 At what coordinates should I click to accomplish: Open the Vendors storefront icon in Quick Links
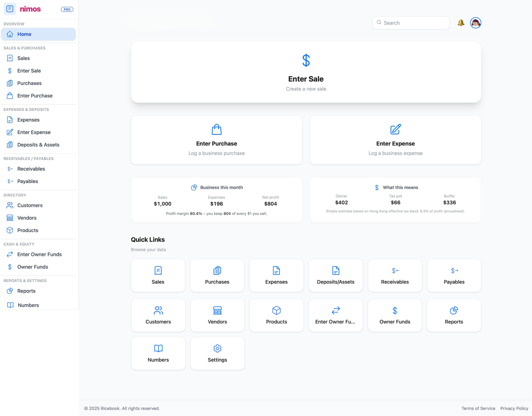click(x=217, y=310)
